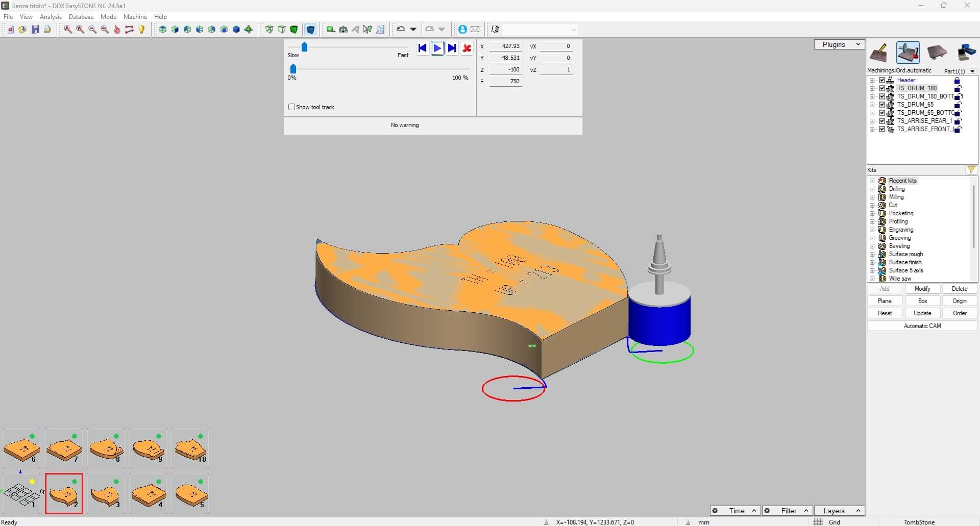The image size is (980, 526).
Task: Open the Plugins dropdown
Action: [840, 45]
